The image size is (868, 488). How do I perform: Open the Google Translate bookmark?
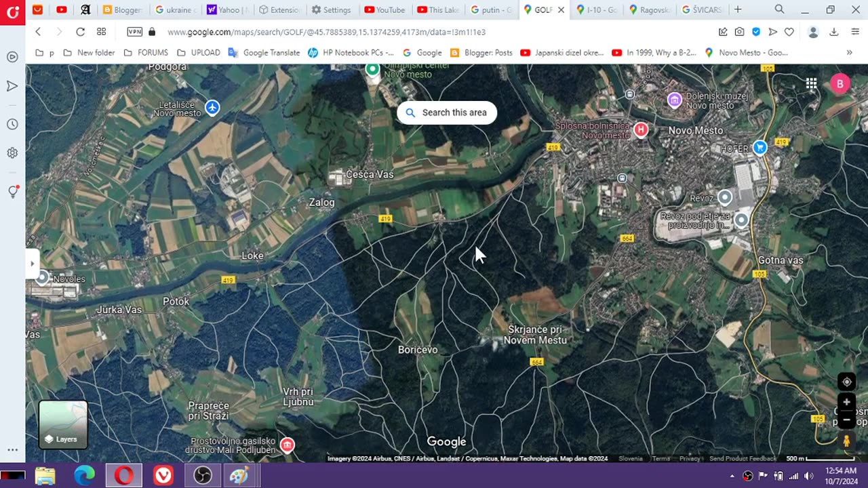pos(264,52)
